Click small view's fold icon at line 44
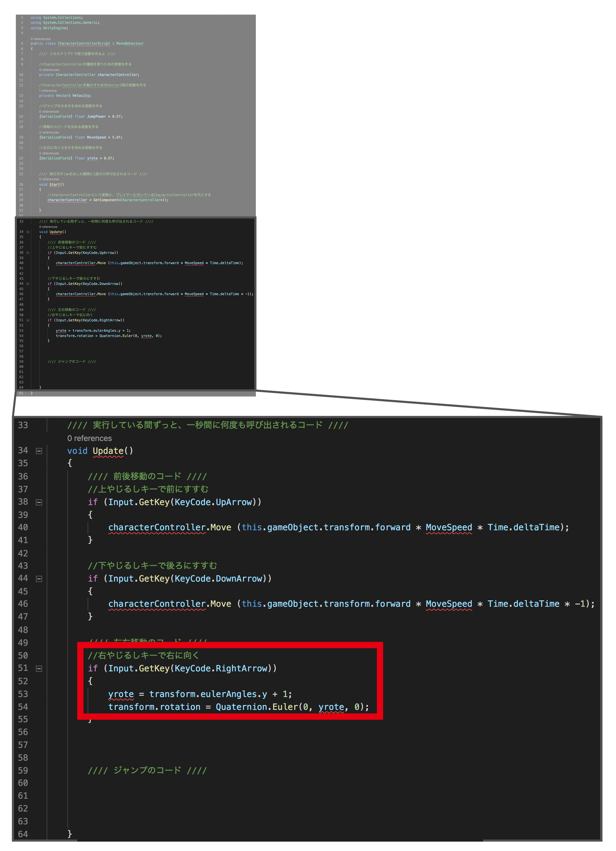 pyautogui.click(x=28, y=284)
